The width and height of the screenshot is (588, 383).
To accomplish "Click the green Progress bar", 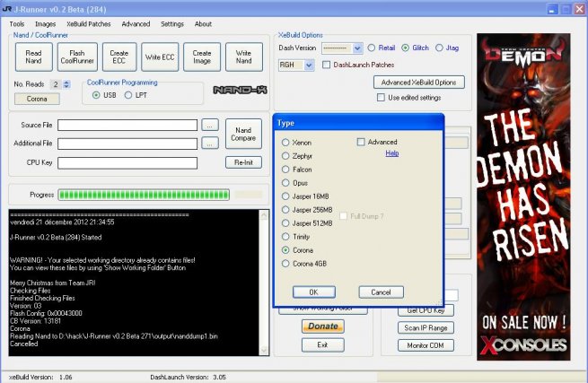I will [x=144, y=194].
